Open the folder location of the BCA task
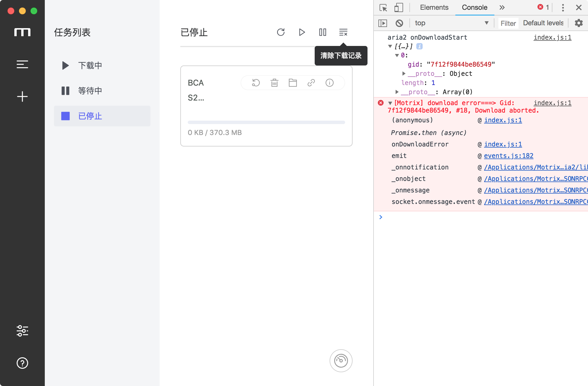The height and width of the screenshot is (386, 588). (x=293, y=83)
